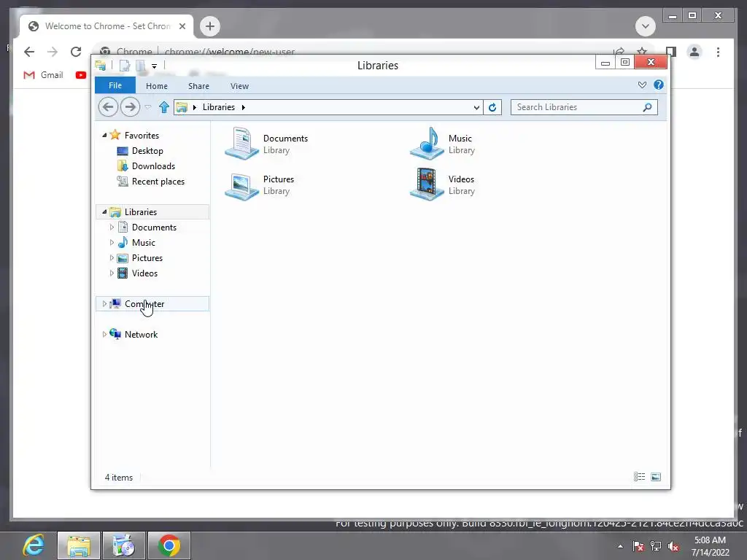
Task: Expand Music node in navigation tree
Action: (112, 242)
